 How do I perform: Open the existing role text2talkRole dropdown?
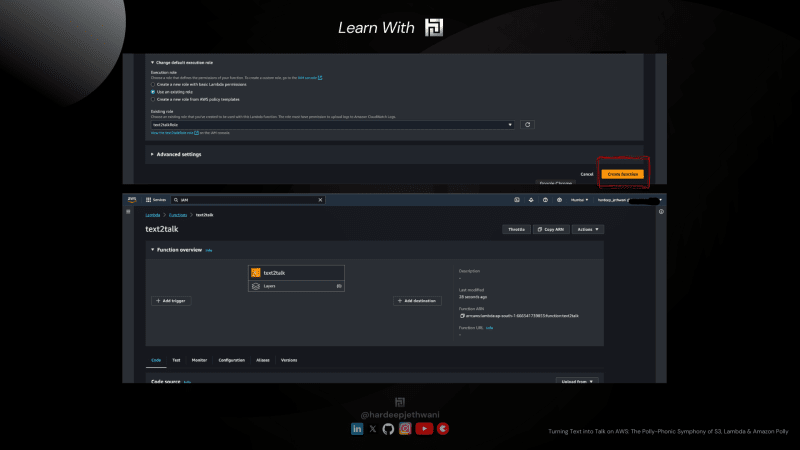click(332, 124)
